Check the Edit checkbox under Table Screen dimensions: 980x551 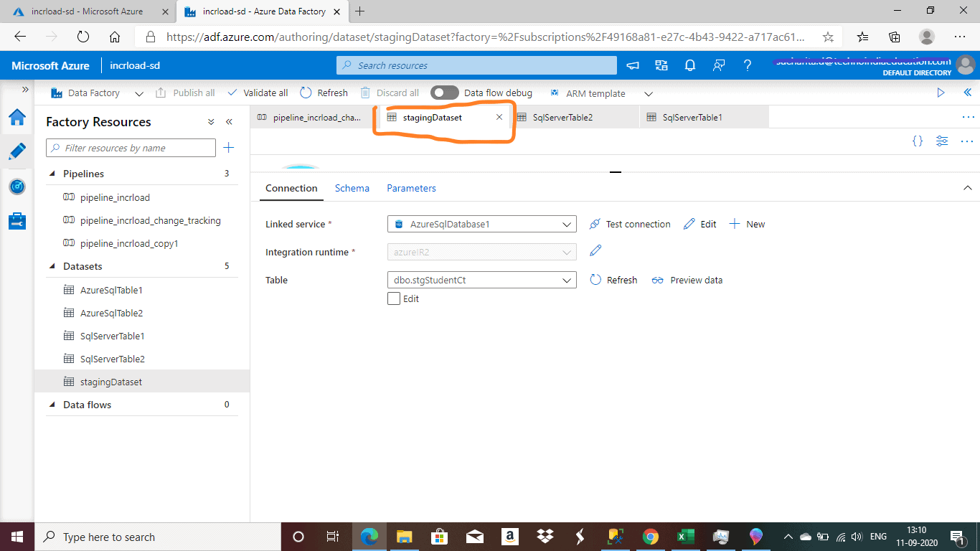click(x=394, y=298)
